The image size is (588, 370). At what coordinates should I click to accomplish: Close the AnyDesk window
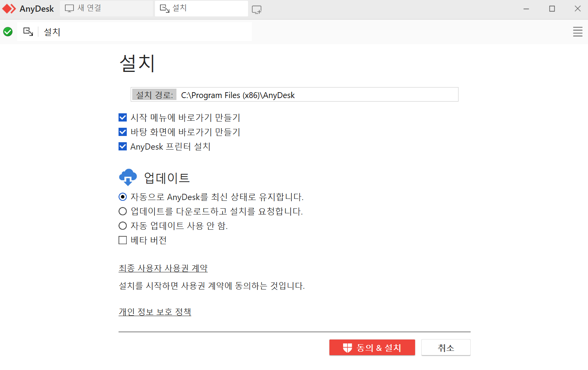tap(577, 9)
